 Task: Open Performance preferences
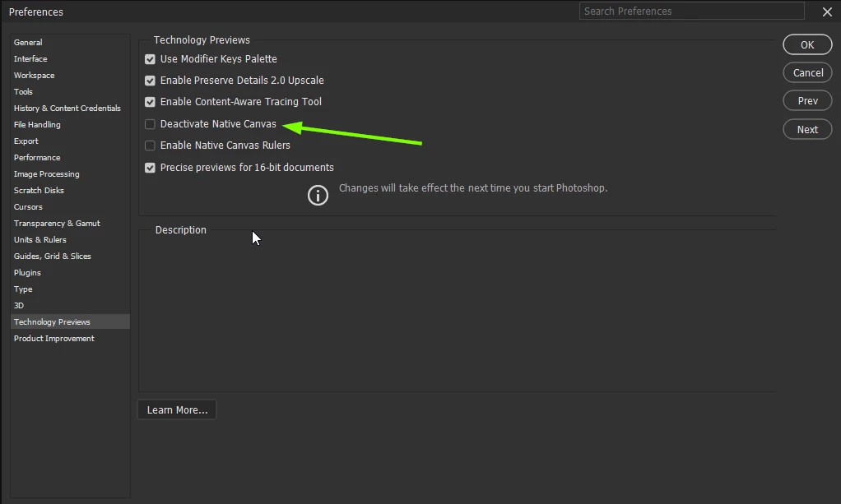70,158
